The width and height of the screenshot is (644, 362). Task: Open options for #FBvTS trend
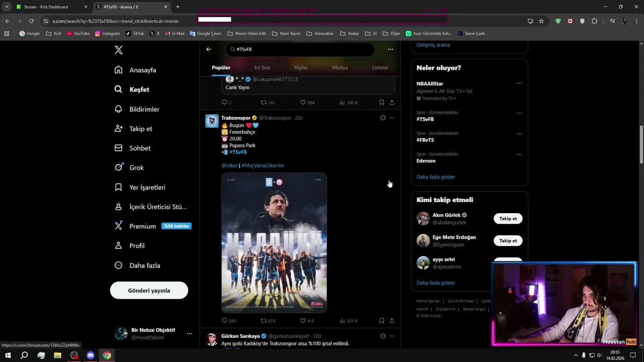coord(519,134)
